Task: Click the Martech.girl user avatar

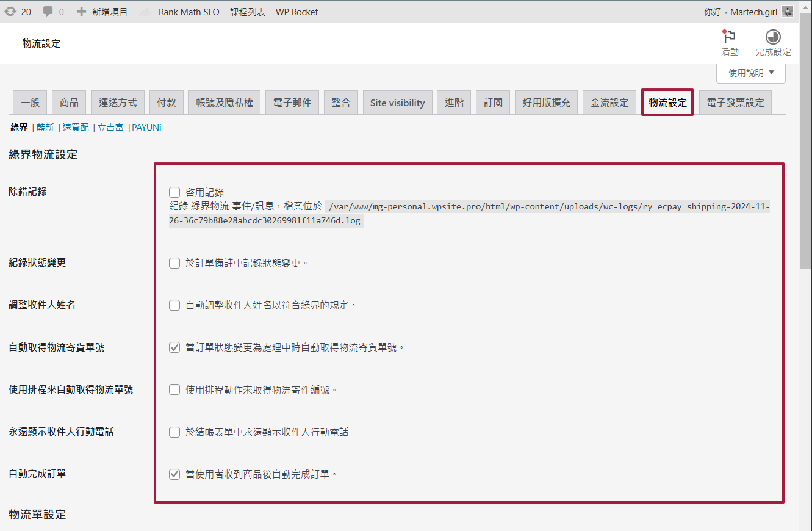Action: (x=788, y=12)
